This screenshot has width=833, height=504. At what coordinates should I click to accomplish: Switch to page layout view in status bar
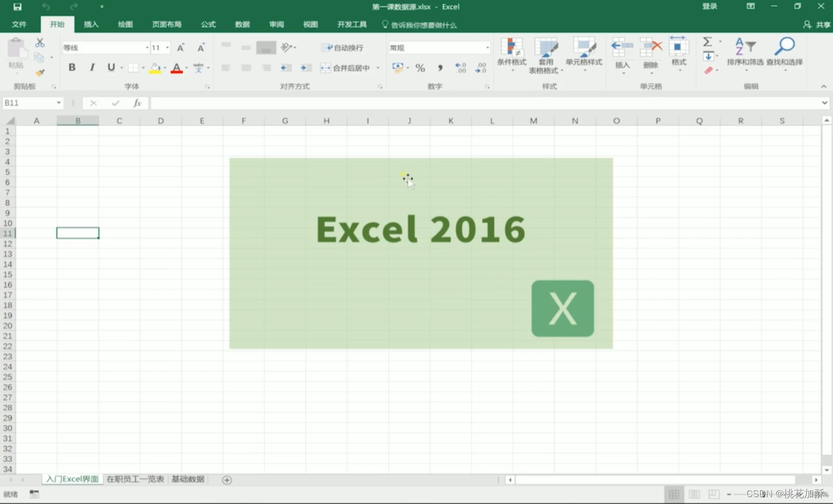pos(694,494)
